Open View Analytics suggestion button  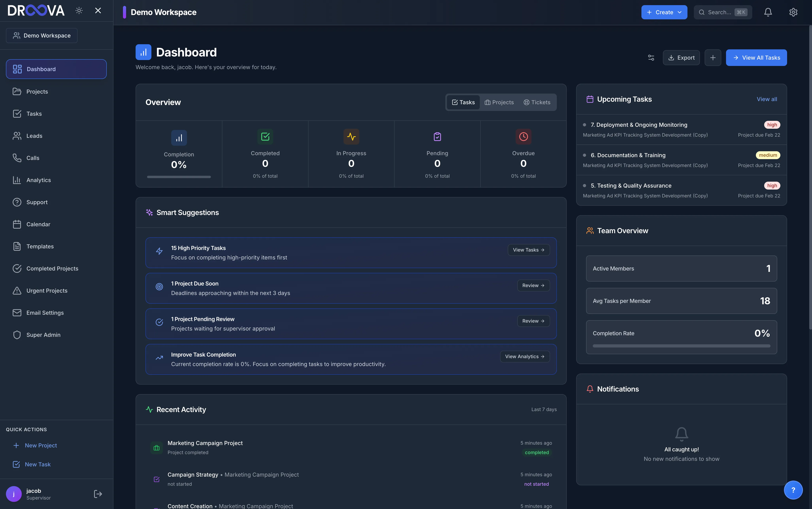[525, 357]
